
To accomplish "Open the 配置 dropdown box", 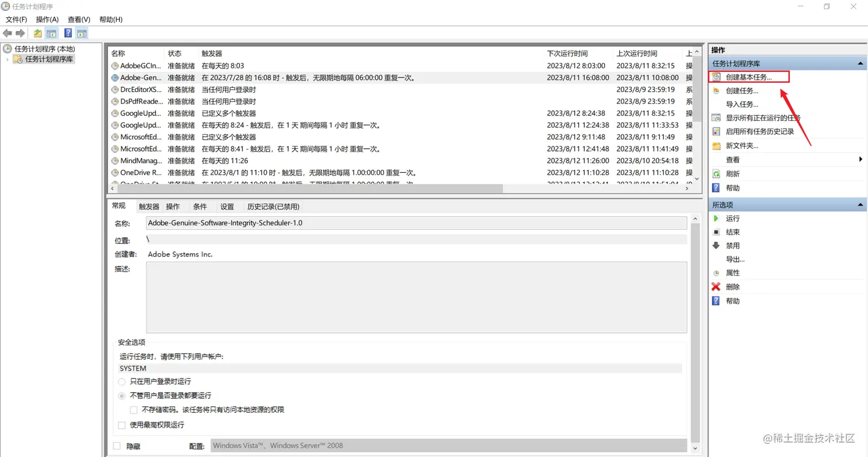I will (x=449, y=445).
